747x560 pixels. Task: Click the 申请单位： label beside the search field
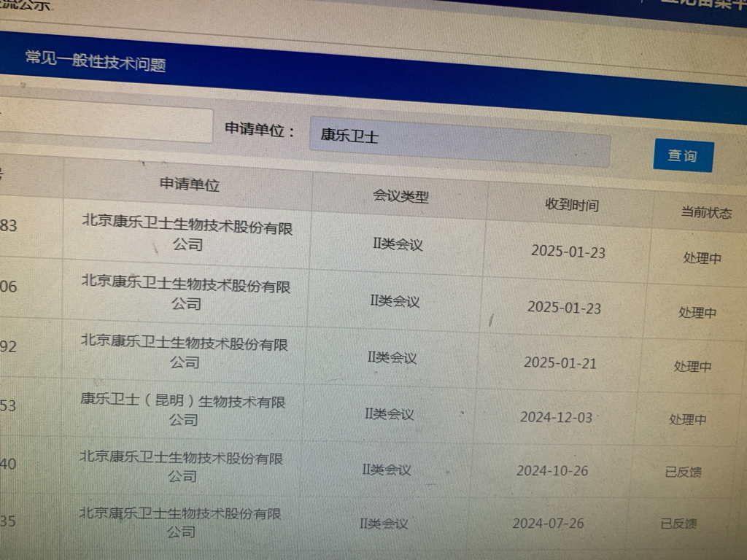260,130
